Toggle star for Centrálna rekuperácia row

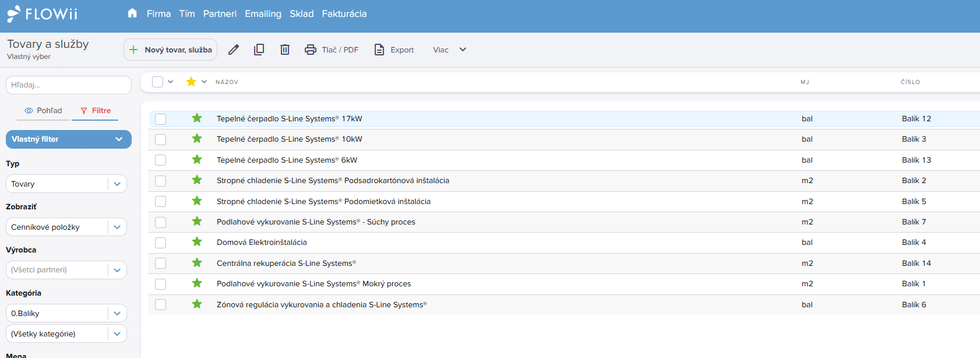coord(197,263)
